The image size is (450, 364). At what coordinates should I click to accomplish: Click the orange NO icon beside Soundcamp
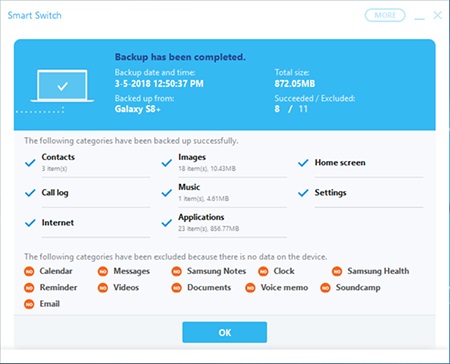pos(325,287)
